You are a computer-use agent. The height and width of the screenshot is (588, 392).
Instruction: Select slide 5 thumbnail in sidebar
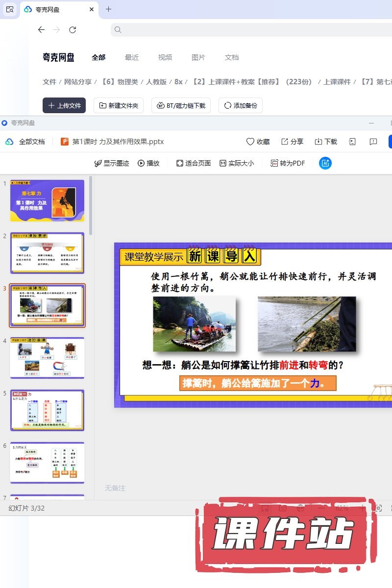pos(48,410)
